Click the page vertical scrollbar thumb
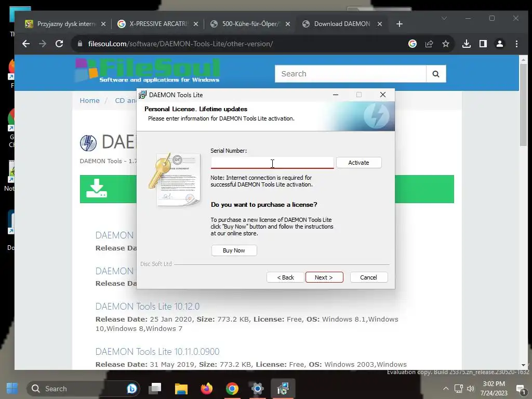This screenshot has height=399, width=532. tap(524, 105)
